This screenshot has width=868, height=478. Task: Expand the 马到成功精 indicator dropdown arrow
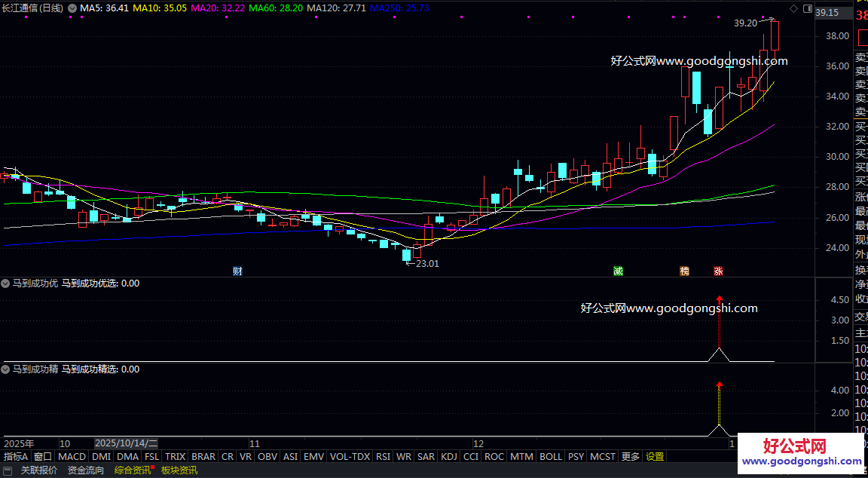point(6,369)
